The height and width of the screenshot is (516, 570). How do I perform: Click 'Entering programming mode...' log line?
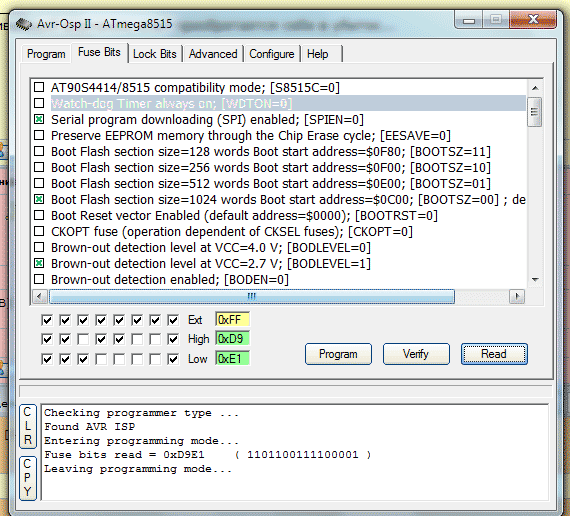141,441
